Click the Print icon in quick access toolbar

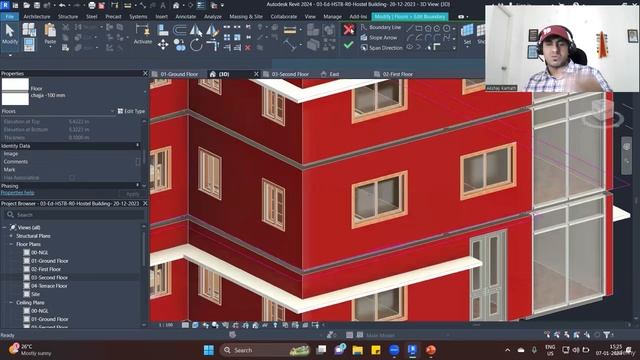coord(92,5)
